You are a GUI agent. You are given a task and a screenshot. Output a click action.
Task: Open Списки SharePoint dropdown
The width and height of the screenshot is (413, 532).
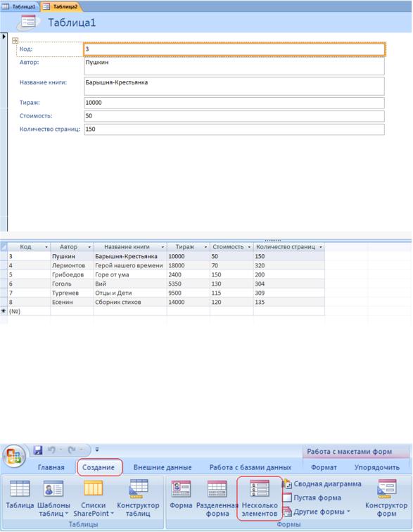click(x=94, y=498)
